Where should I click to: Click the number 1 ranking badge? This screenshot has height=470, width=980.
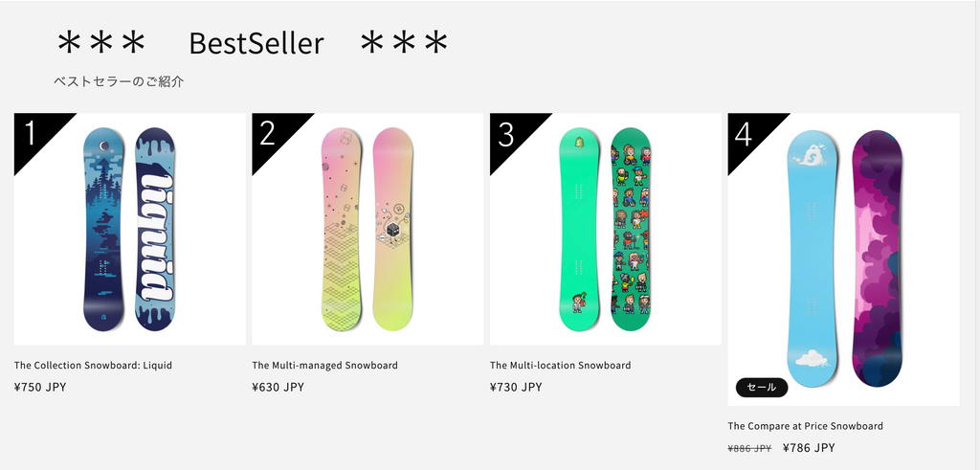tap(32, 132)
